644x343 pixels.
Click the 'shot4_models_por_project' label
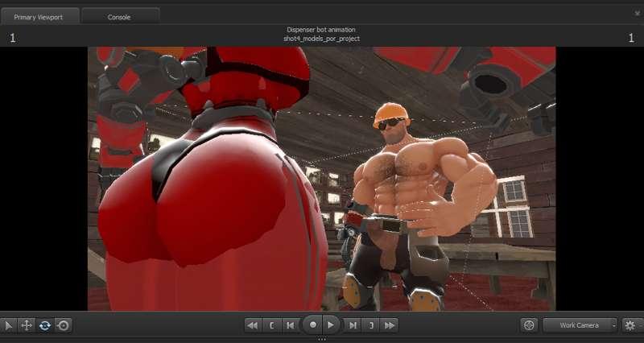pos(321,39)
